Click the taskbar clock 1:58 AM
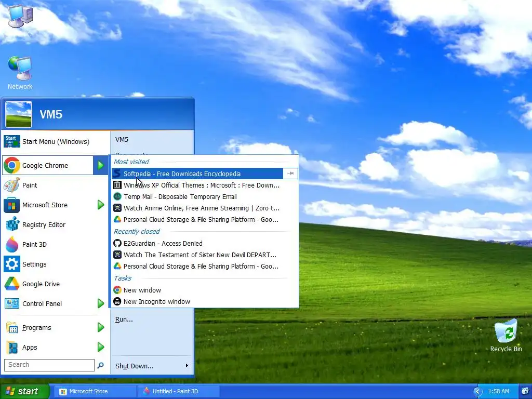The width and height of the screenshot is (532, 399). point(498,391)
